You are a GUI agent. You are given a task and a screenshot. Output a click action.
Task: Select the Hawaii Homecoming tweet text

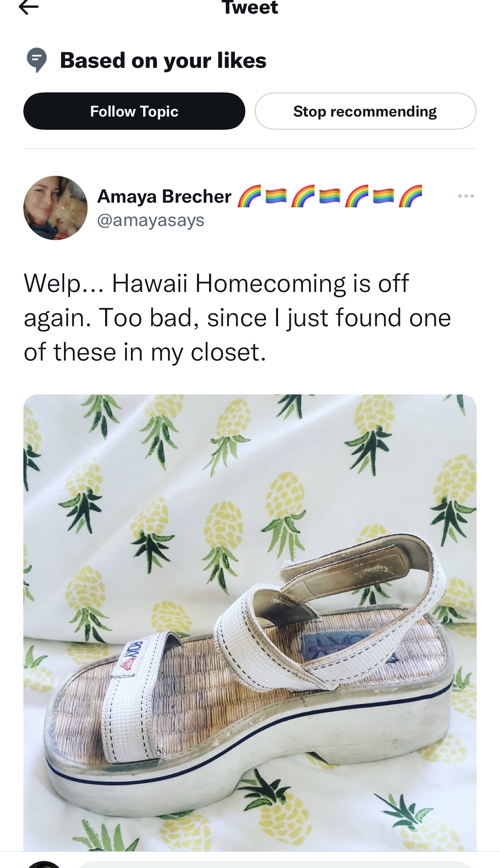[238, 317]
